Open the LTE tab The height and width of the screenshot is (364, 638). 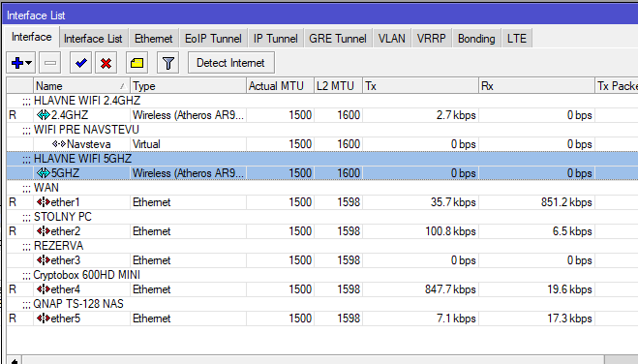pos(517,39)
